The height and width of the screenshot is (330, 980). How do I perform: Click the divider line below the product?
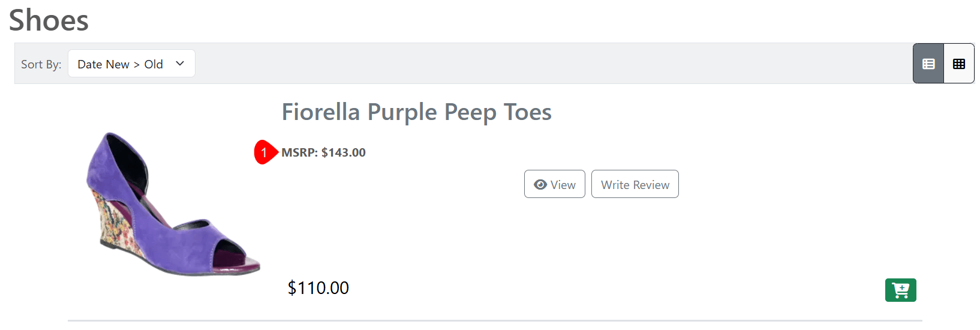(x=495, y=320)
